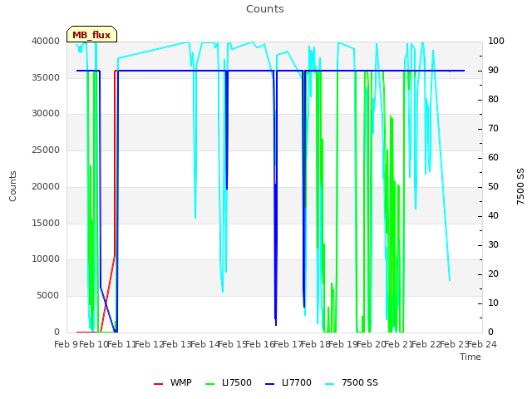The image size is (532, 399).
Task: Click the 35000 left axis tick label
Action: tap(46, 77)
